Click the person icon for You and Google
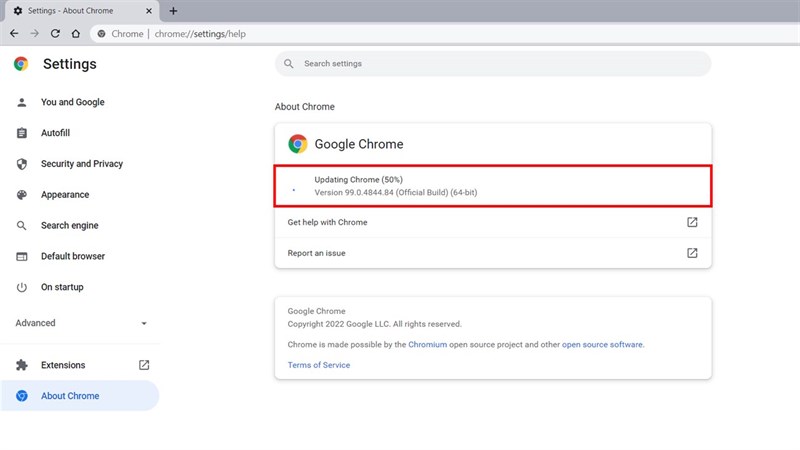The image size is (800, 450). 21,102
